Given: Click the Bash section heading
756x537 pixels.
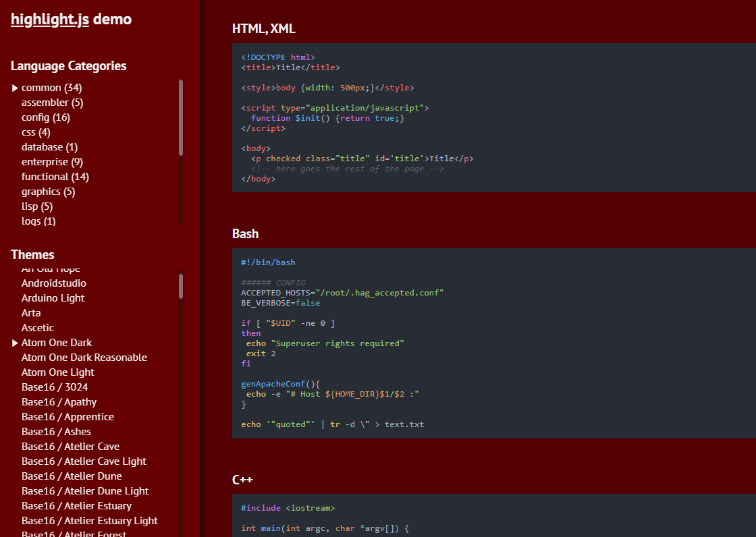Looking at the screenshot, I should point(246,234).
